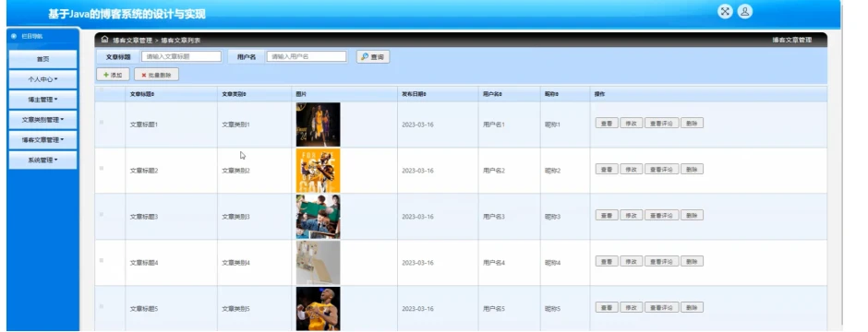Click the 批量删除 batch delete button
The width and height of the screenshot is (868, 332).
pos(157,75)
